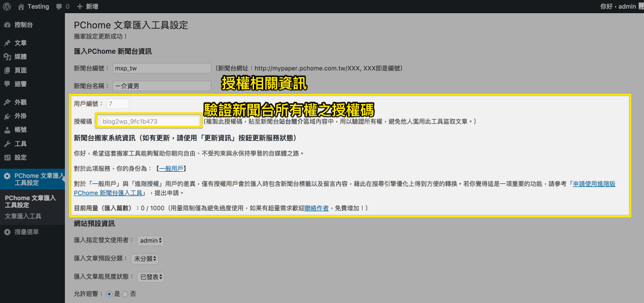This screenshot has height=303, width=644.
Task: Open 控制台 menu item
Action: pyautogui.click(x=32, y=25)
